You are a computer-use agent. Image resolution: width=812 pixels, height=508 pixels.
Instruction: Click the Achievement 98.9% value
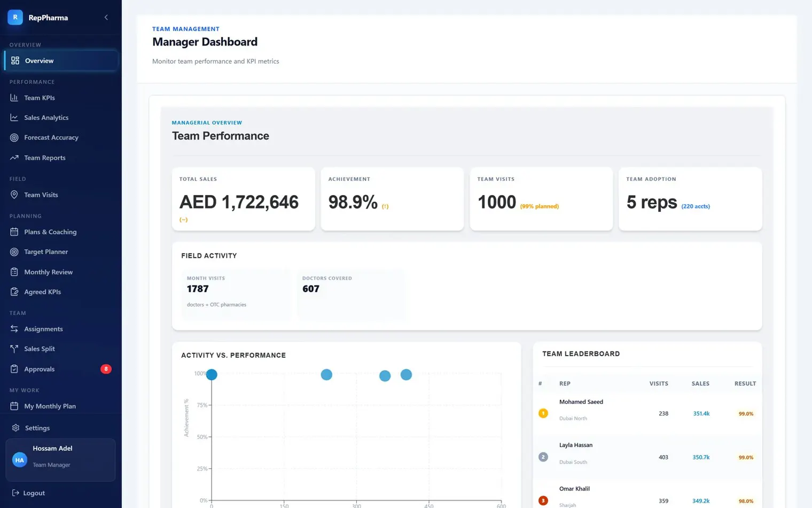(353, 202)
